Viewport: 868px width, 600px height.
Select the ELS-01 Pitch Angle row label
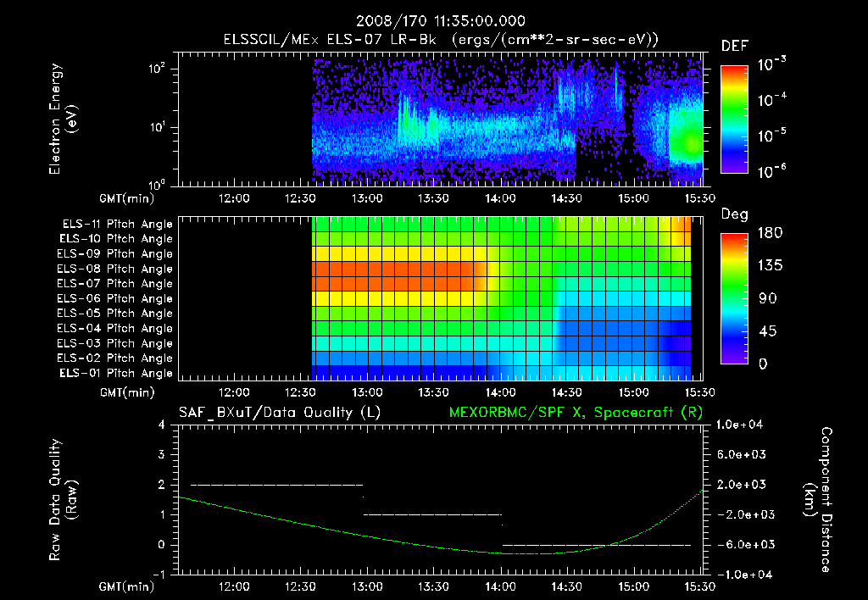116,374
